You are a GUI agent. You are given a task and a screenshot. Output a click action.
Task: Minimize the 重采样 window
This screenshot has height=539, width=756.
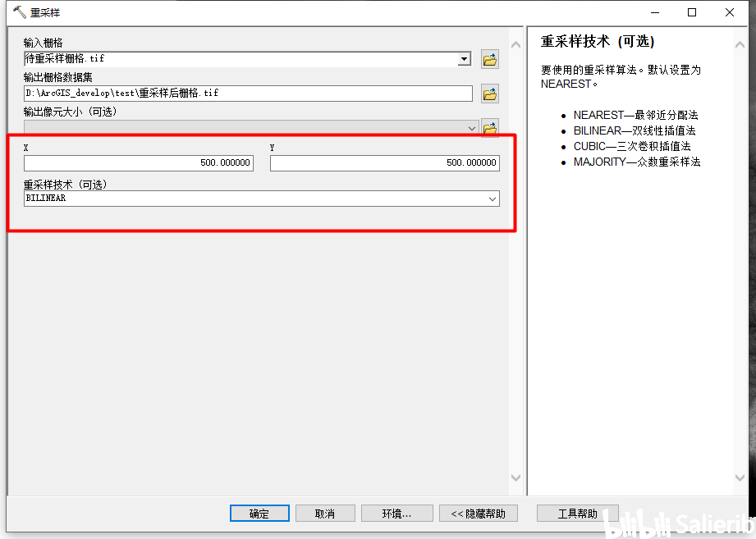click(x=655, y=12)
